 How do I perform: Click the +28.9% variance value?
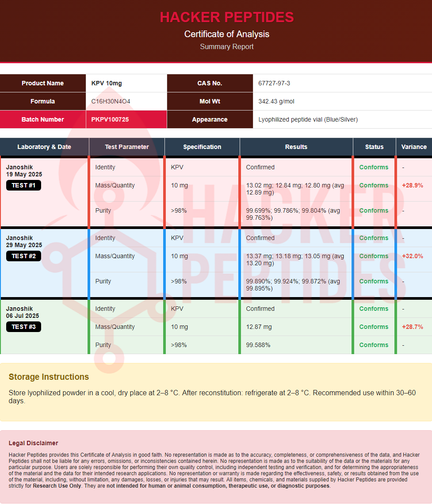[413, 186]
